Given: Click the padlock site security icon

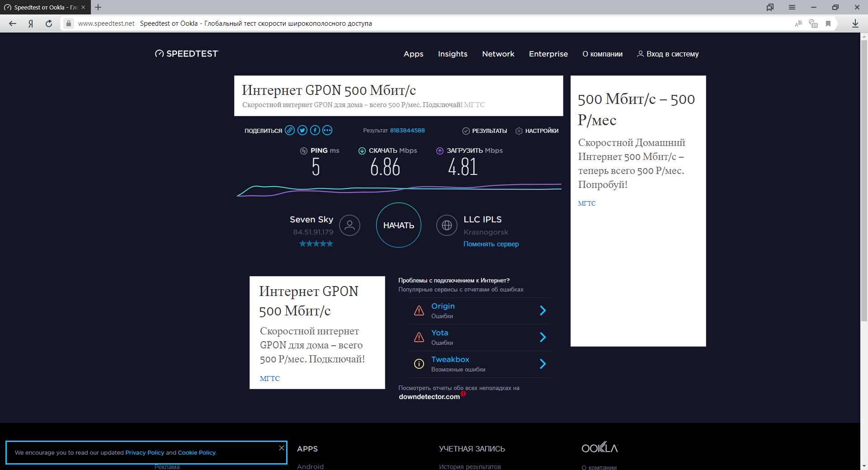Looking at the screenshot, I should [68, 23].
